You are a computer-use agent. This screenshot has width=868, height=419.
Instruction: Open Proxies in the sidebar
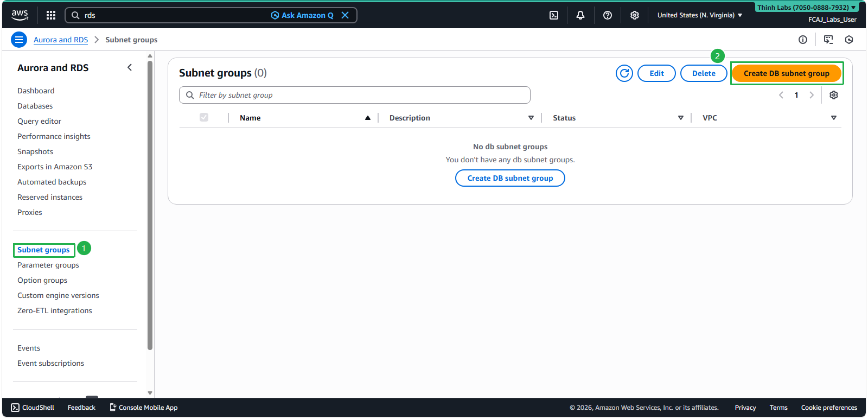coord(30,212)
